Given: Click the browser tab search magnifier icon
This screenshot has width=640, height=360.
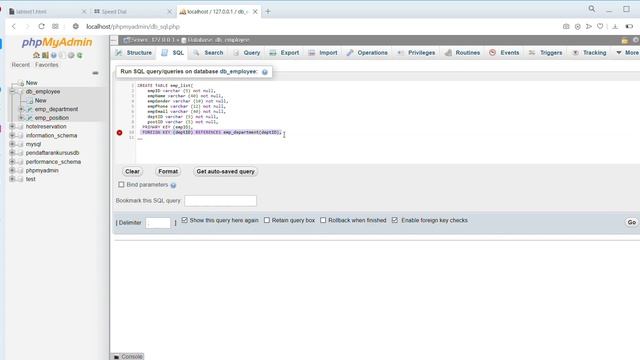Looking at the screenshot, I should click(x=592, y=9).
